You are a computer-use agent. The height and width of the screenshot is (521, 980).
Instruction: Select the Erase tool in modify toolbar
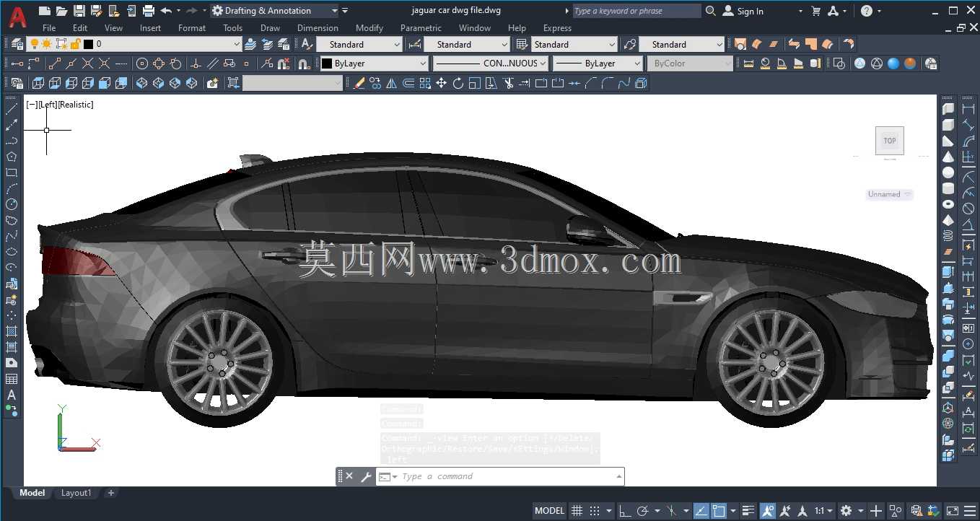359,84
